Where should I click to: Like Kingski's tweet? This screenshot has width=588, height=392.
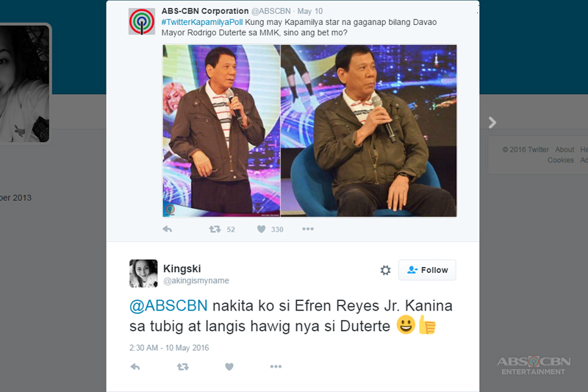[x=229, y=366]
